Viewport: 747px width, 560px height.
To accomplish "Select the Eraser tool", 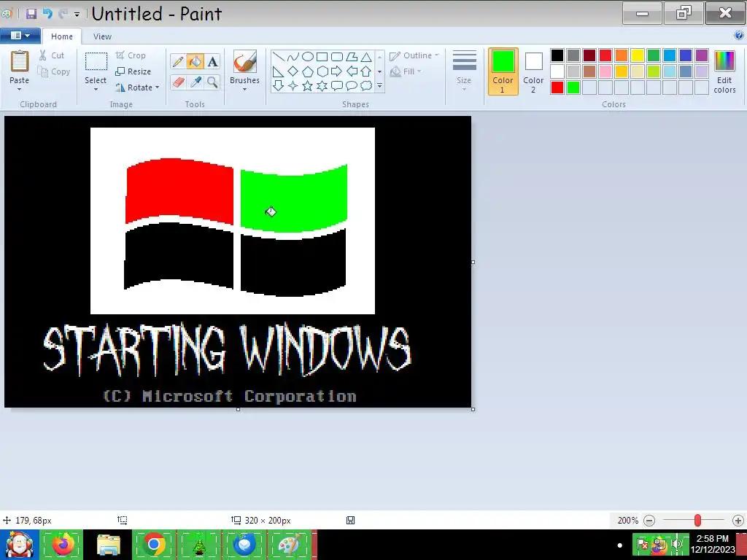I will click(178, 82).
